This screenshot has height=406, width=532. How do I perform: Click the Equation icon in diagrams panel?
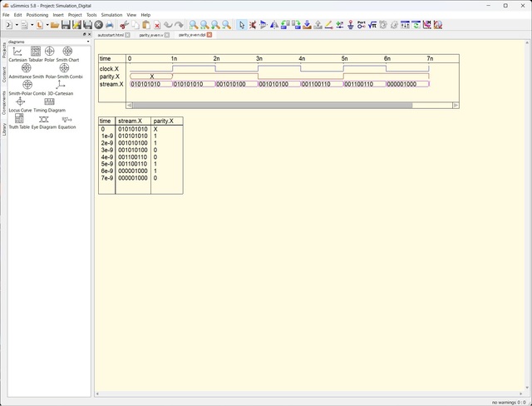(67, 119)
